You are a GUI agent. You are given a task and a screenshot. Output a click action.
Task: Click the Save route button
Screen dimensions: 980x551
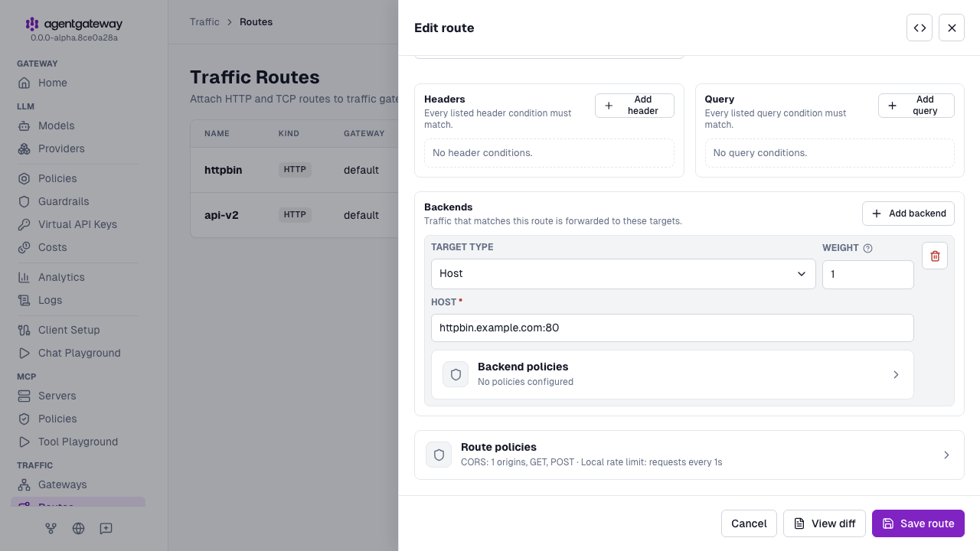(x=918, y=523)
